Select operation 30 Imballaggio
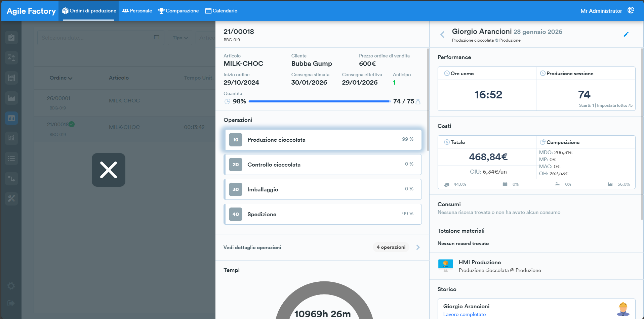The image size is (644, 319). pos(323,189)
